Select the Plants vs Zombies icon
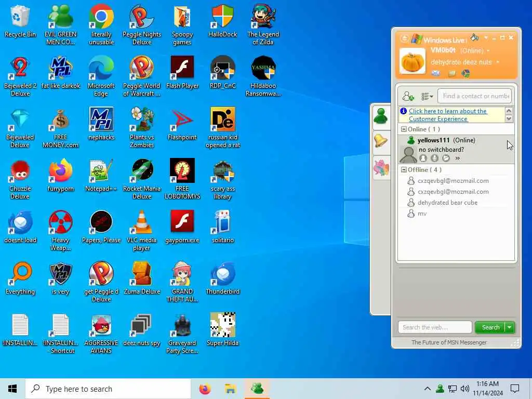 [142, 128]
